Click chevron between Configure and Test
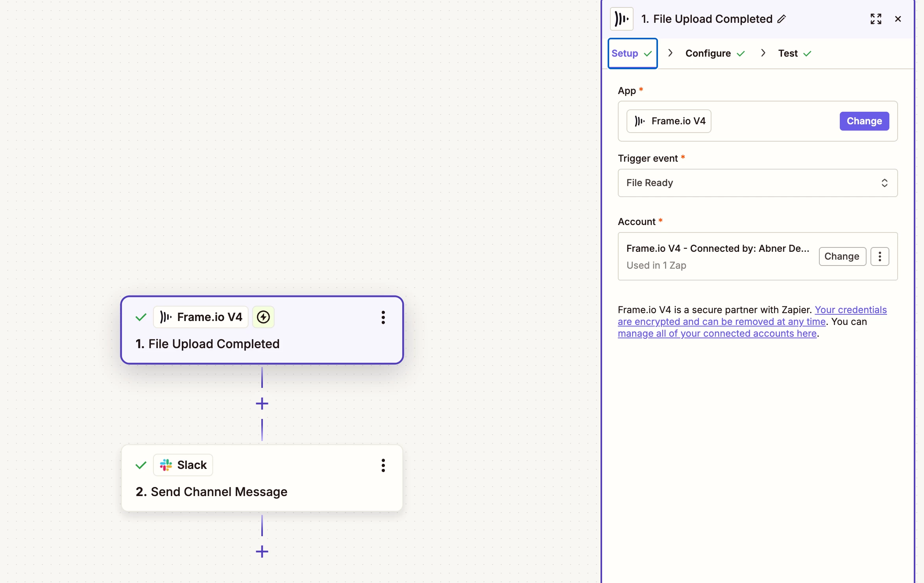Image resolution: width=924 pixels, height=583 pixels. (763, 53)
